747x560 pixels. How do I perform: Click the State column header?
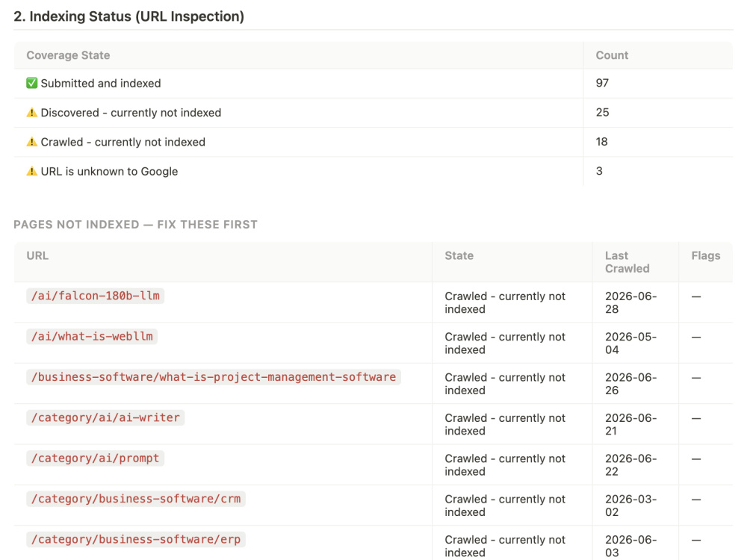[x=459, y=255]
